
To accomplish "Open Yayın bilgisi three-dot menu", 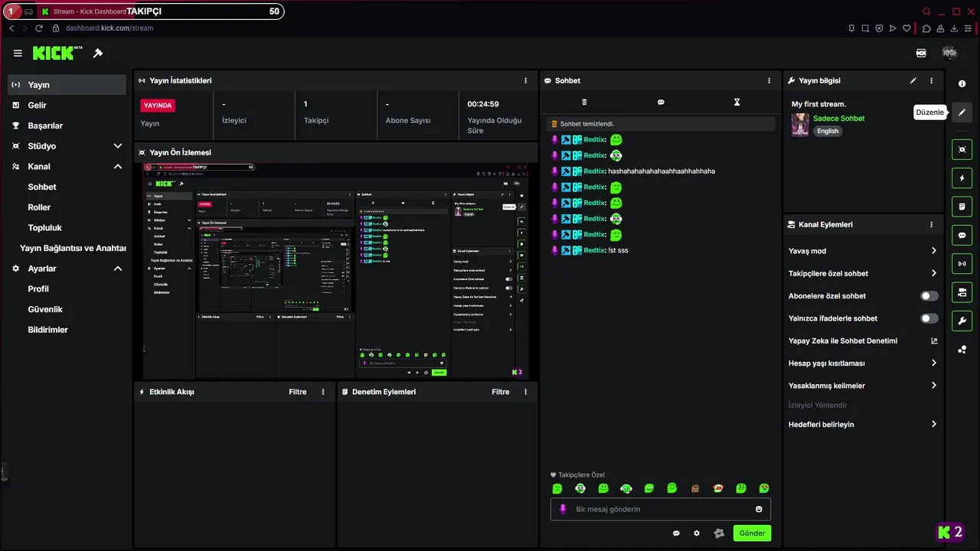I will click(931, 80).
